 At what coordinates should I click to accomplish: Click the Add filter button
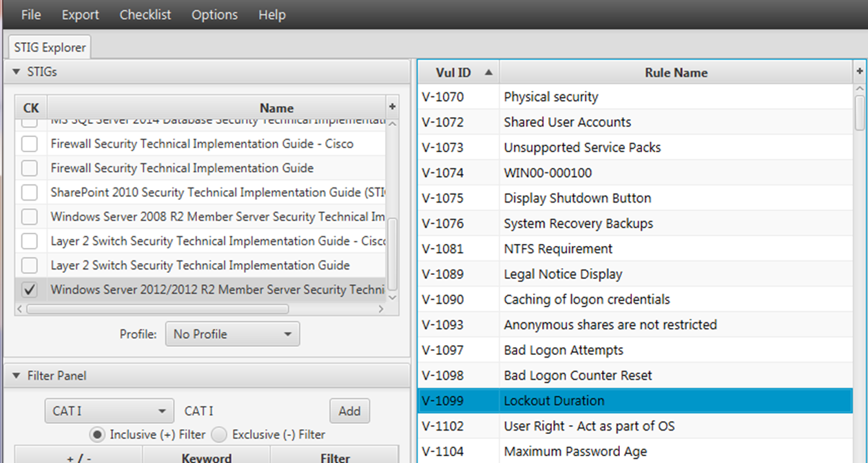pyautogui.click(x=349, y=411)
